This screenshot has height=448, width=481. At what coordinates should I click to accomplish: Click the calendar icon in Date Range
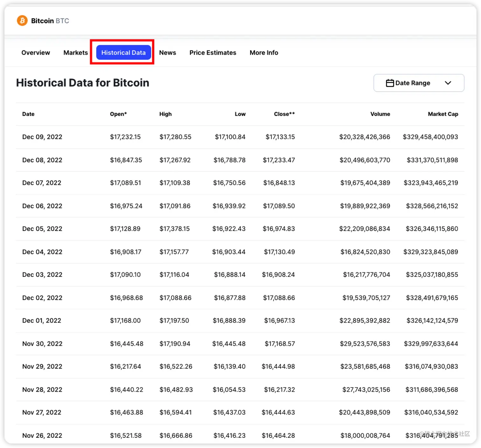click(390, 83)
